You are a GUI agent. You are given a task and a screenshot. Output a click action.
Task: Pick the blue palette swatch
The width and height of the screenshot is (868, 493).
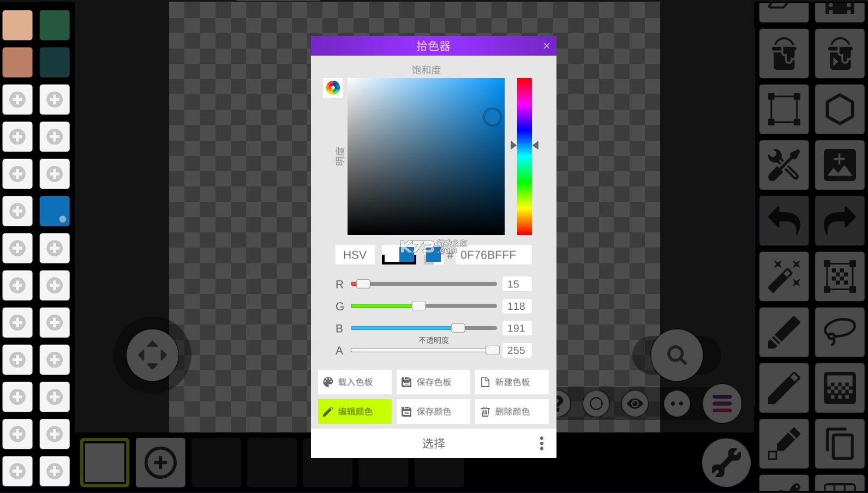pyautogui.click(x=55, y=211)
